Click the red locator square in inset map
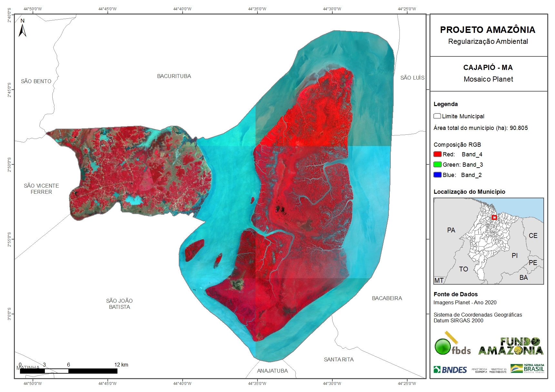The height and width of the screenshot is (392, 555). point(494,218)
